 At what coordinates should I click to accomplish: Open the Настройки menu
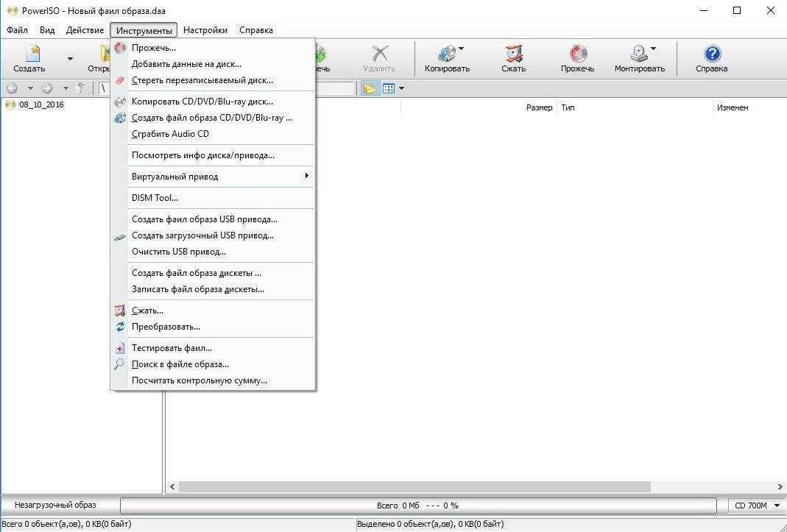pyautogui.click(x=205, y=30)
